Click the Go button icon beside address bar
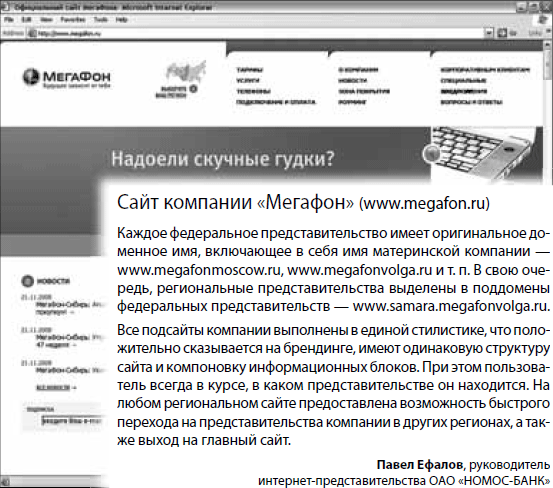 tap(502, 33)
